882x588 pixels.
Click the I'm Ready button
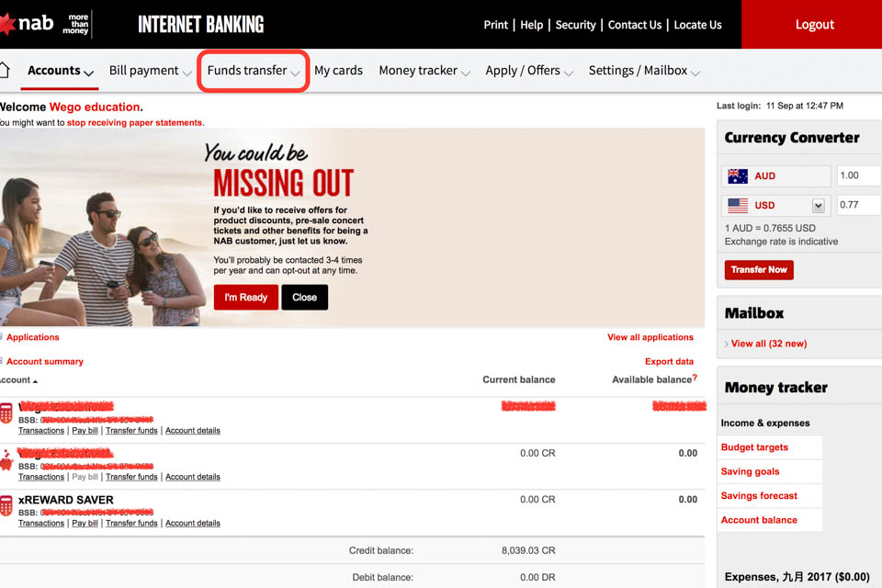pos(246,297)
